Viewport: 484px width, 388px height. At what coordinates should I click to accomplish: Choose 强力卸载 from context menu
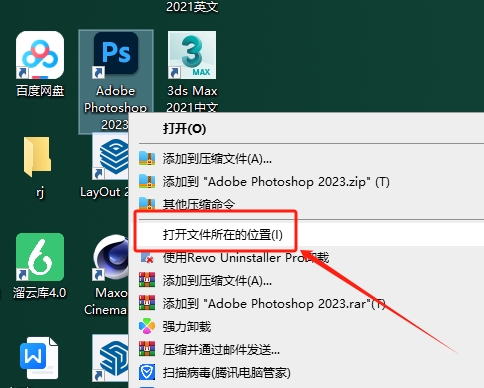pyautogui.click(x=306, y=326)
